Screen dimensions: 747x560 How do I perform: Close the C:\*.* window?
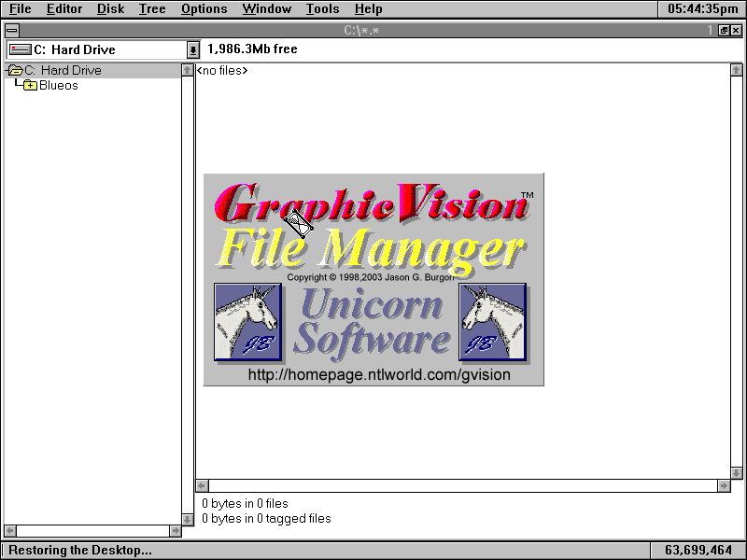(x=736, y=31)
